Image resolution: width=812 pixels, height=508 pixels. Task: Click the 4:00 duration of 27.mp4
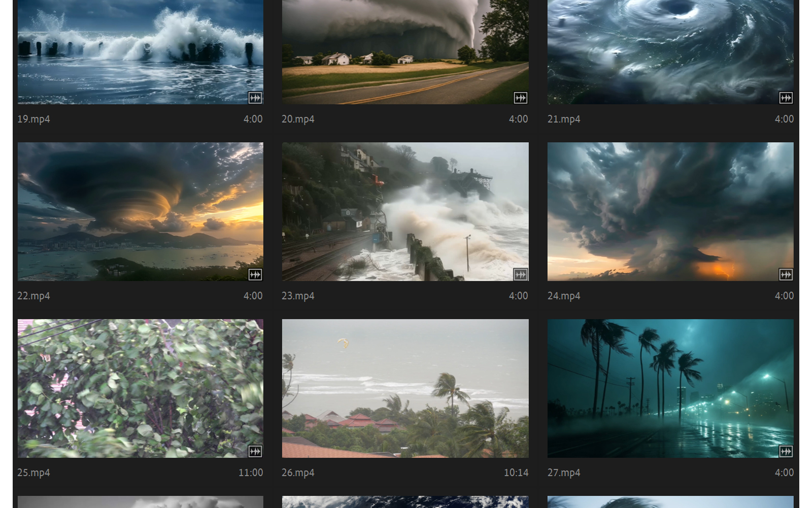(x=784, y=472)
